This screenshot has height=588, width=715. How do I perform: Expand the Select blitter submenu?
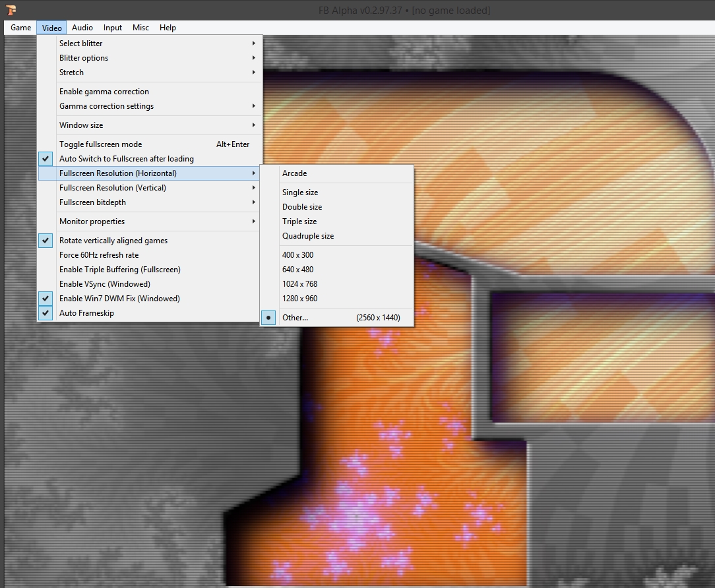pyautogui.click(x=150, y=44)
